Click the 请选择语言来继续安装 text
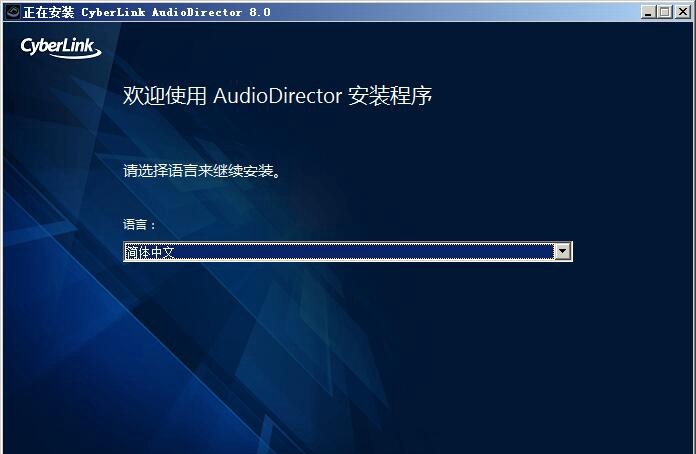The height and width of the screenshot is (454, 696). 202,170
